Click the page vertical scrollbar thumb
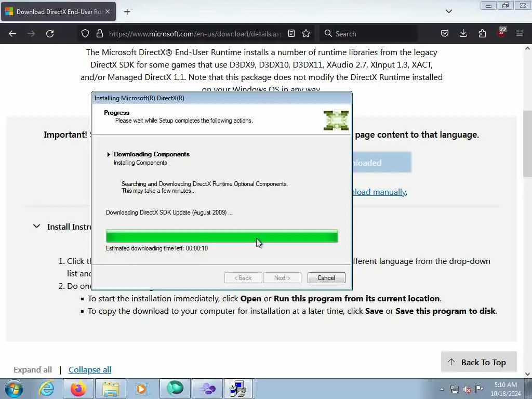 (x=527, y=143)
